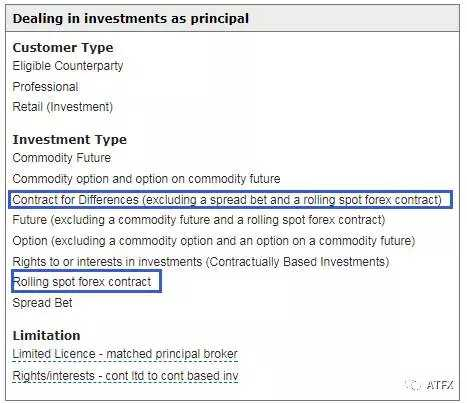Open the Limited Licence matched principal broker link
Screen dimensions: 467x403
click(125, 354)
